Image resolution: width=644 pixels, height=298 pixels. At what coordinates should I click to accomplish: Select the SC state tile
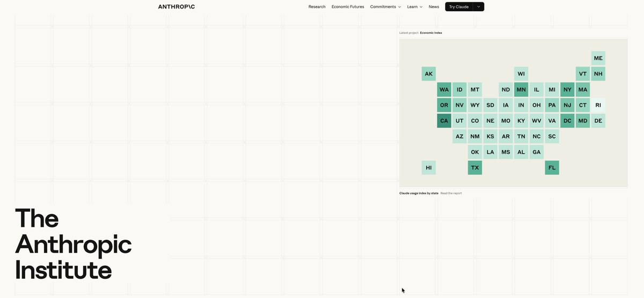point(552,136)
